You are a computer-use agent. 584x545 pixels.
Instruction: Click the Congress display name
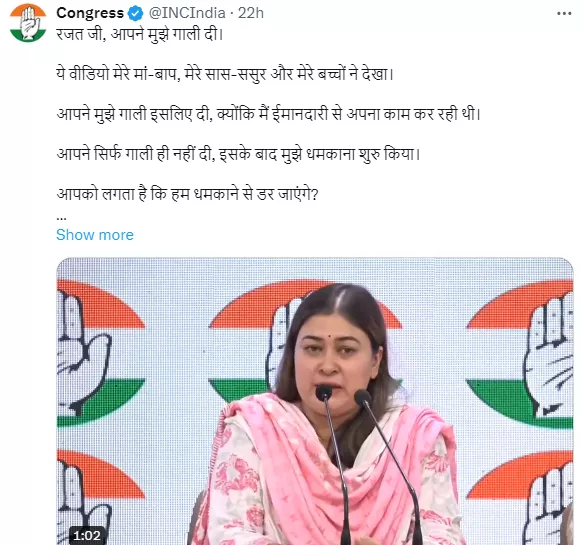90,13
